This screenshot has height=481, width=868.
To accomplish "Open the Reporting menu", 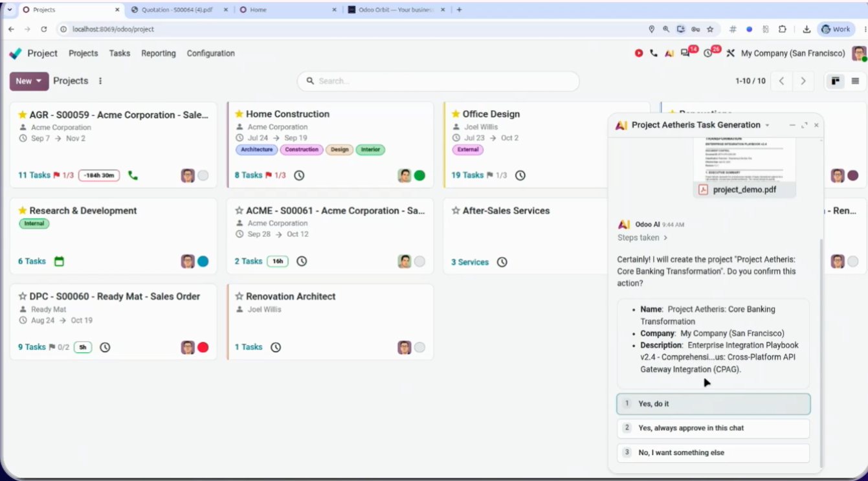I will [159, 54].
